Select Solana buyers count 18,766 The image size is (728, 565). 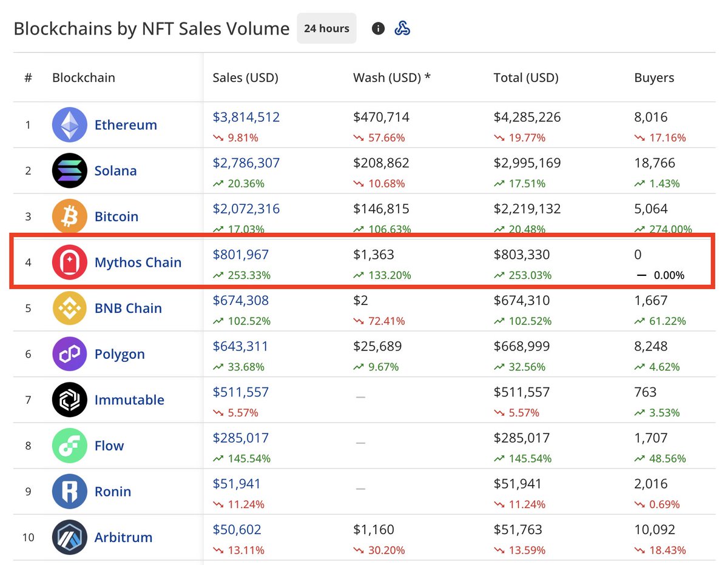pyautogui.click(x=655, y=163)
